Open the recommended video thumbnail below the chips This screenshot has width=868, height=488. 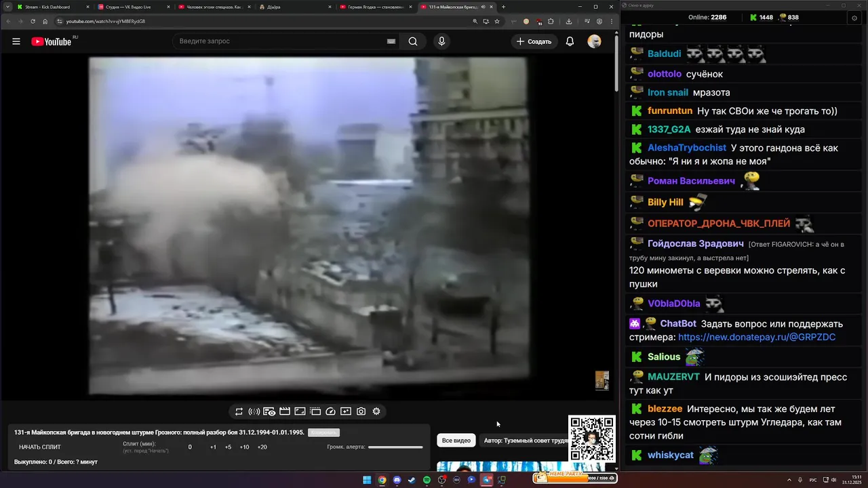click(522, 466)
